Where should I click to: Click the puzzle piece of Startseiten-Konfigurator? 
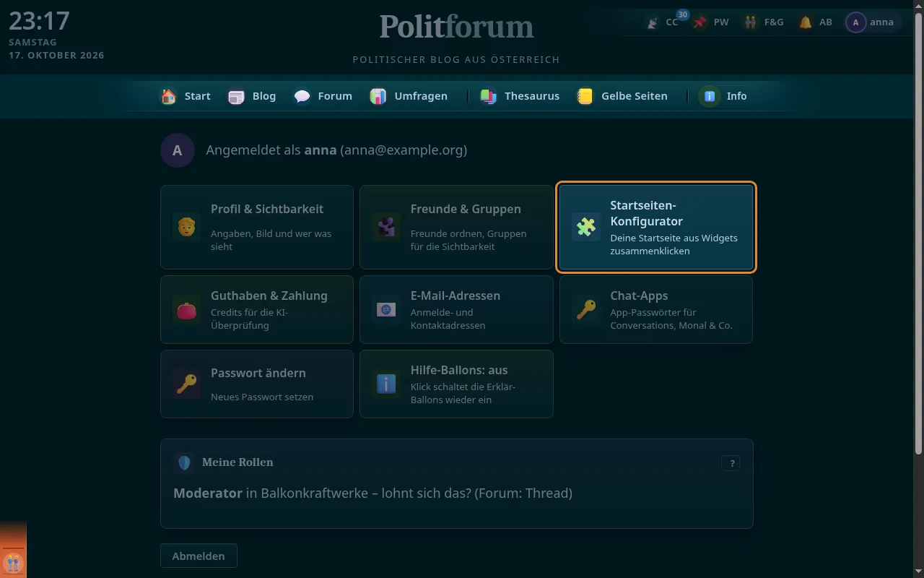pyautogui.click(x=586, y=227)
